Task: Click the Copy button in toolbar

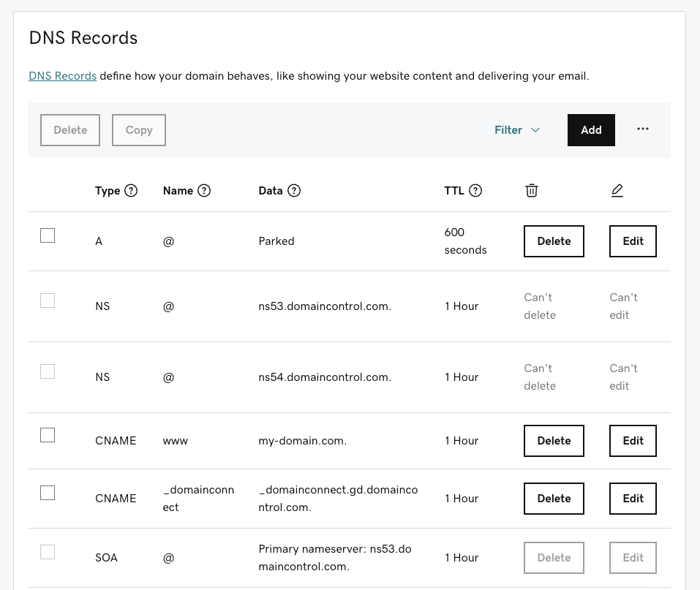Action: pyautogui.click(x=139, y=130)
